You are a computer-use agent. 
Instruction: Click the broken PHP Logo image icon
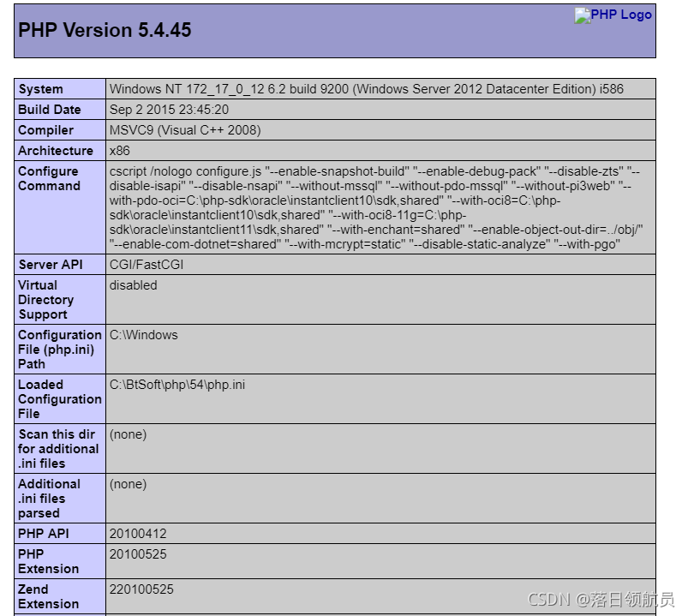point(583,16)
